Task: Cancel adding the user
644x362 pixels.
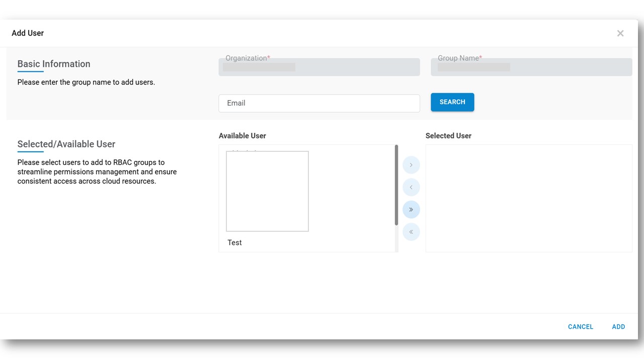Action: pos(581,327)
